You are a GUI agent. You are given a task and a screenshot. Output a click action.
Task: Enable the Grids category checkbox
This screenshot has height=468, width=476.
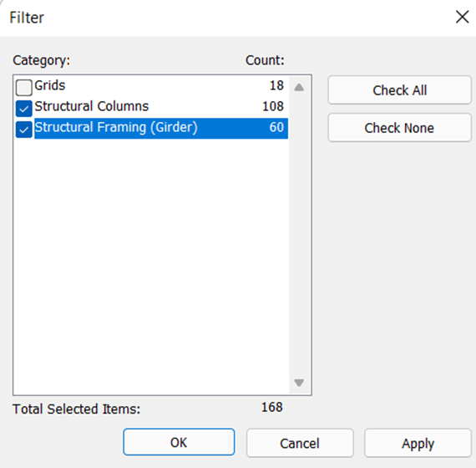23,88
